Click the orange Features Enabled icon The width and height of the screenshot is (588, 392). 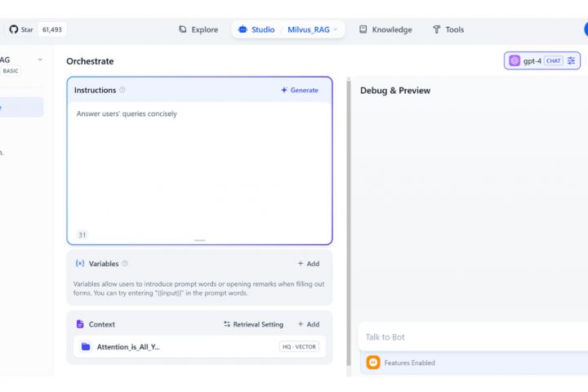click(373, 363)
